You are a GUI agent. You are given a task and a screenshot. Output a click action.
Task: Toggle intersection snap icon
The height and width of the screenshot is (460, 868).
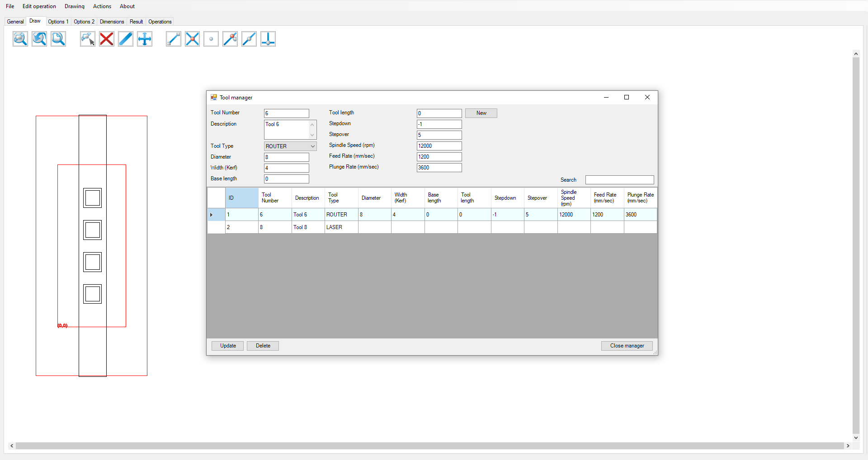click(193, 39)
